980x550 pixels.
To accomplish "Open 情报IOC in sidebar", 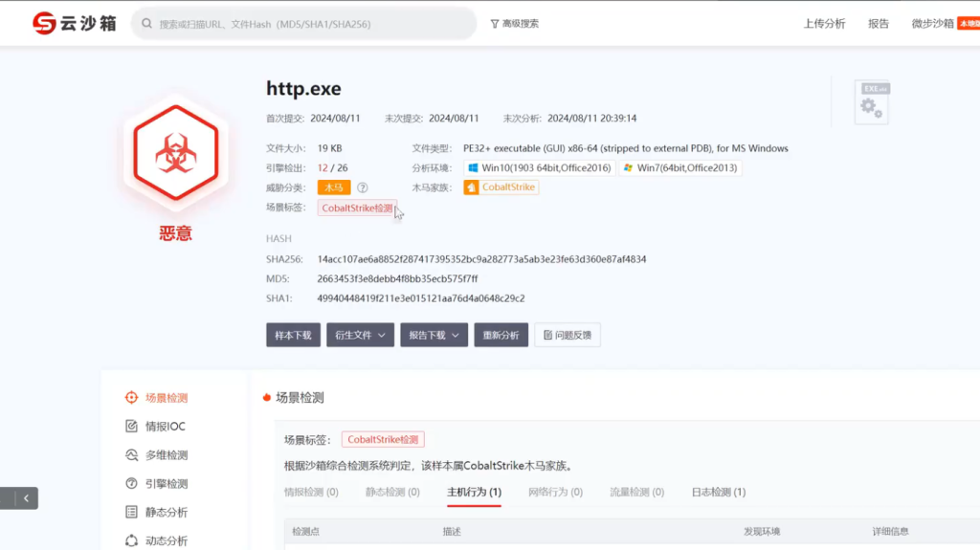I will [x=166, y=427].
